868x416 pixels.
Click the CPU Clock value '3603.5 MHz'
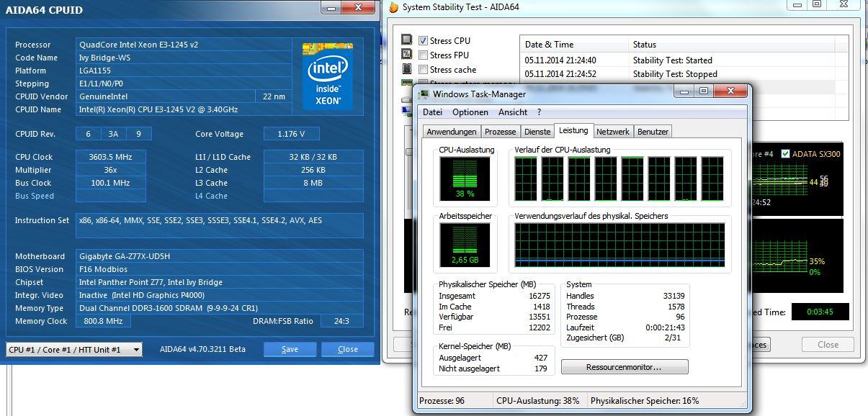[x=111, y=157]
